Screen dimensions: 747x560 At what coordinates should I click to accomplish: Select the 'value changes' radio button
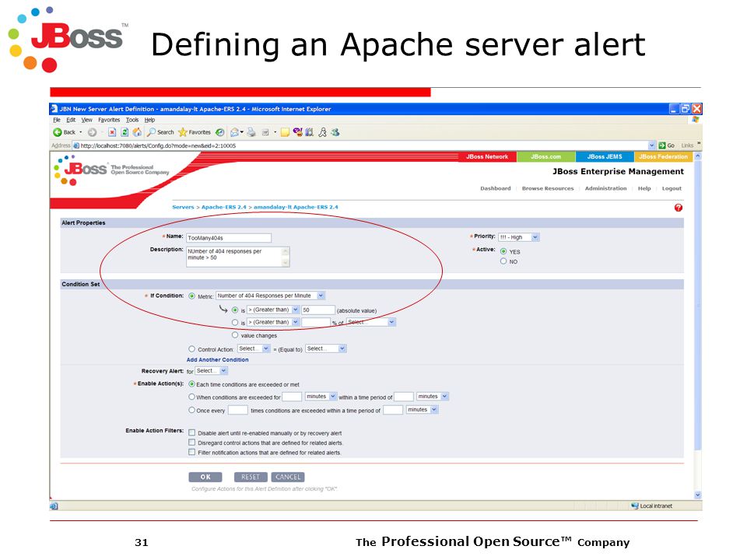click(235, 335)
